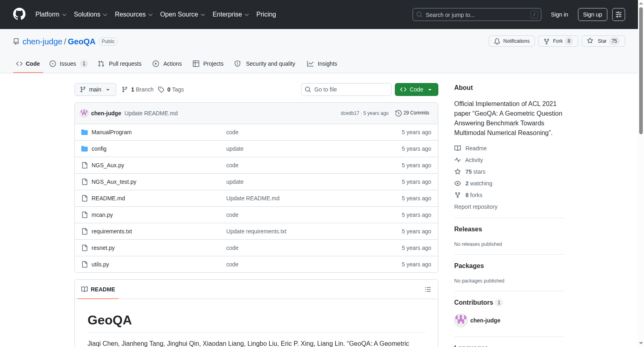Click the fork icon beside 8 forks

(458, 195)
